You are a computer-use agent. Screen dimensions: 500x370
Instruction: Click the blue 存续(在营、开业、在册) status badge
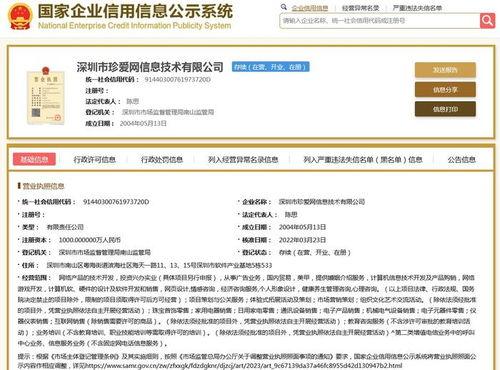(271, 67)
